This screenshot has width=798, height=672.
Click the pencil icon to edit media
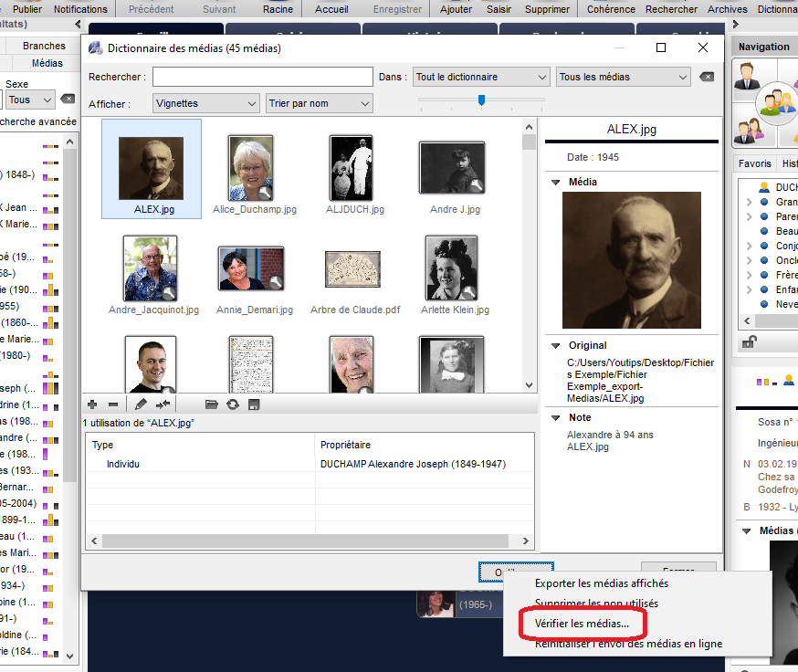[x=141, y=404]
